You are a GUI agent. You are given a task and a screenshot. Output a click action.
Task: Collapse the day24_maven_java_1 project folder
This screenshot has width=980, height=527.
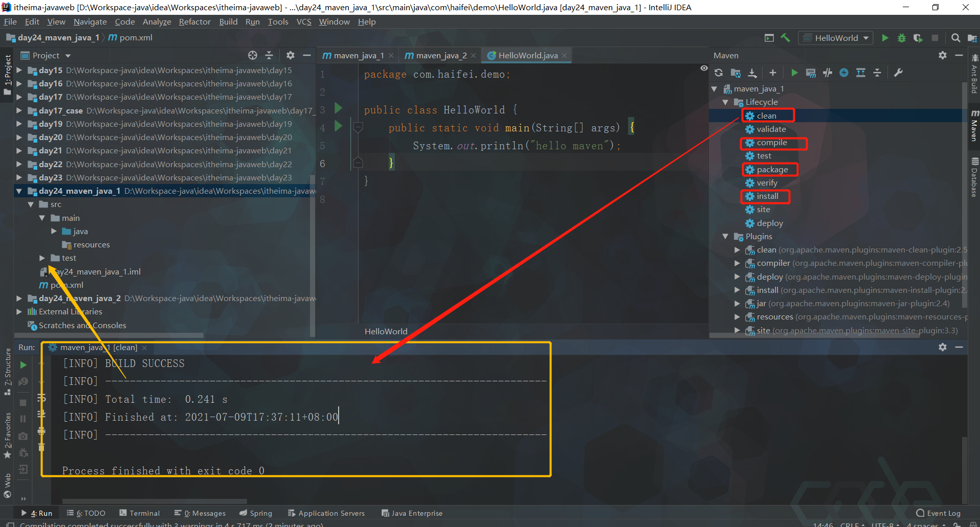[19, 191]
